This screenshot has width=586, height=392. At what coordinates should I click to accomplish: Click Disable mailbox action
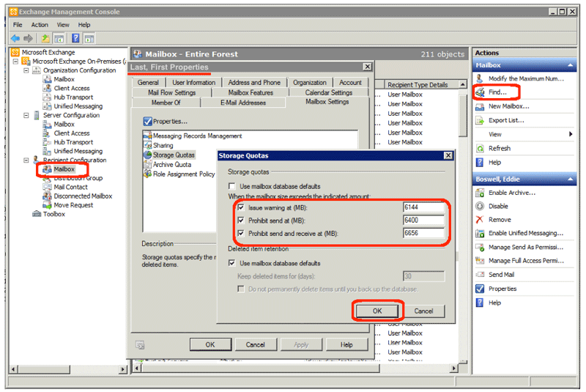pyautogui.click(x=498, y=207)
